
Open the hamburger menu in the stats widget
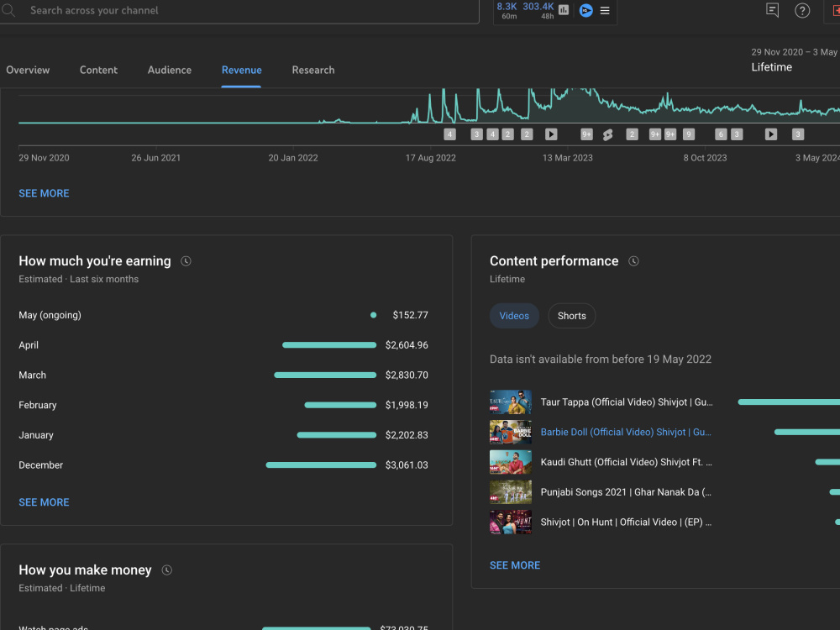tap(605, 10)
